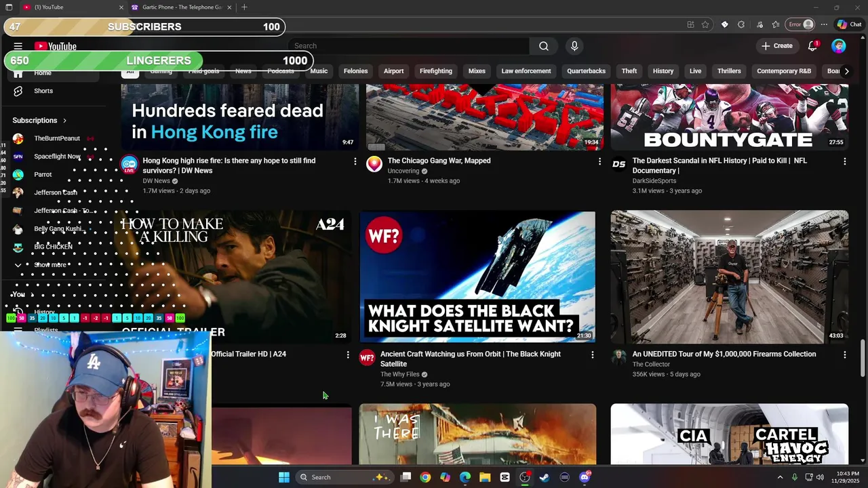Open Uncovering channel avatar
This screenshot has width=868, height=488.
coord(374,165)
